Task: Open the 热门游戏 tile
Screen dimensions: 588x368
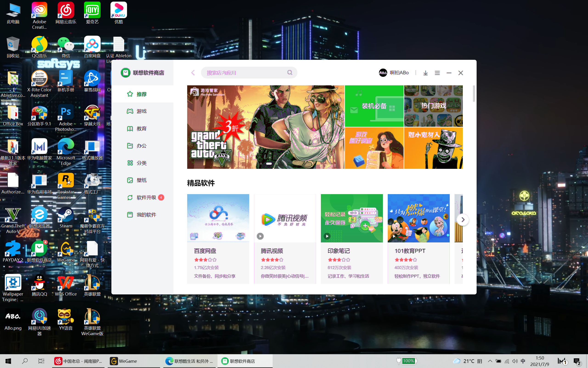Action: click(x=433, y=106)
